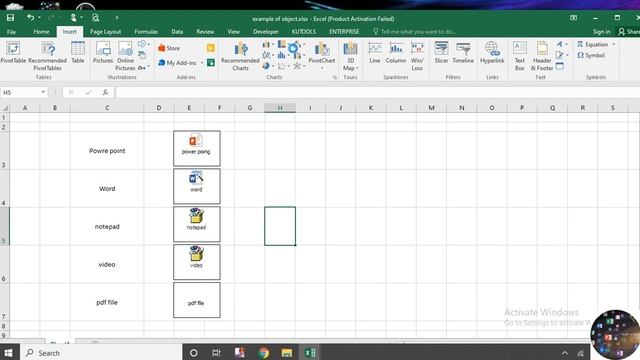
Task: Select cell with text pdf file in column C
Action: point(107,302)
